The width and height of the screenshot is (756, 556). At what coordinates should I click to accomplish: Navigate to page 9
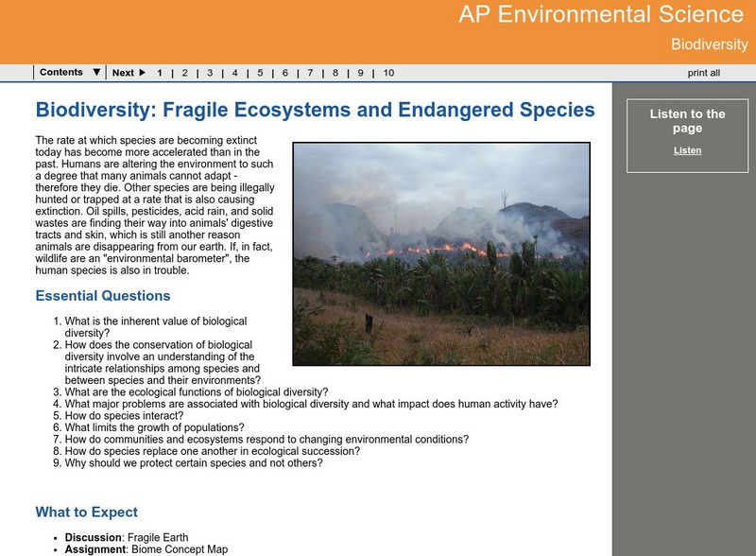[361, 73]
